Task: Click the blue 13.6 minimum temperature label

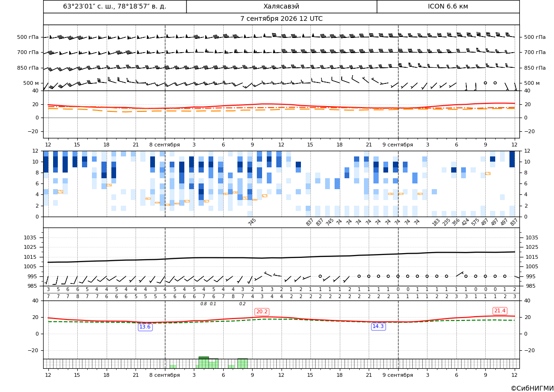Action: pos(145,327)
